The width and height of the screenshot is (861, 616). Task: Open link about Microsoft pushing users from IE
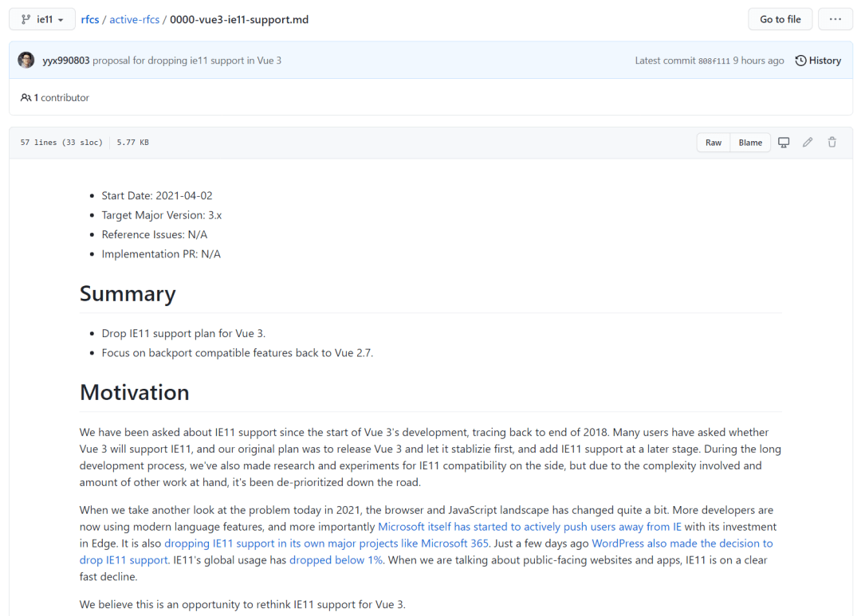click(530, 527)
